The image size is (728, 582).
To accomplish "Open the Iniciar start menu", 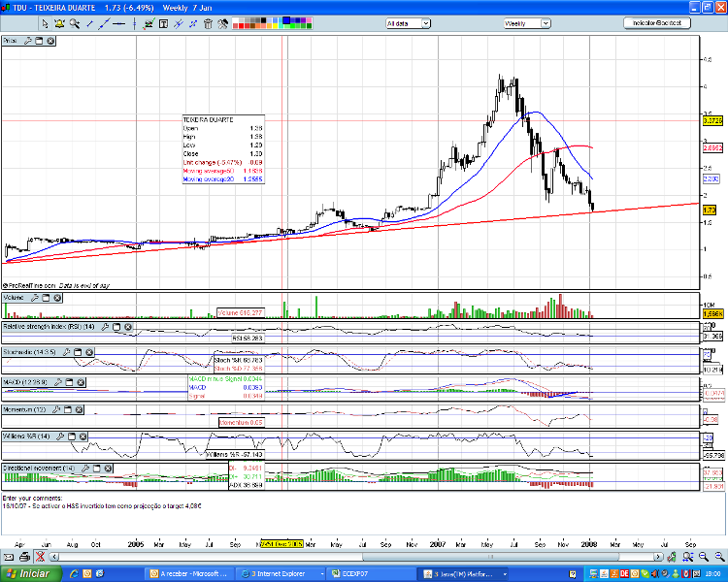I will [x=31, y=574].
